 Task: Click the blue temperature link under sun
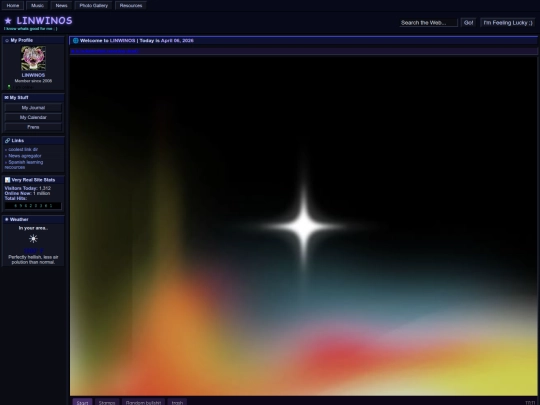(x=33, y=251)
